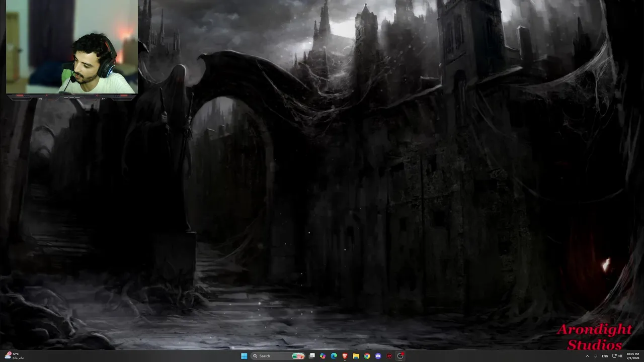
Task: Open Task View from the taskbar
Action: click(312, 356)
